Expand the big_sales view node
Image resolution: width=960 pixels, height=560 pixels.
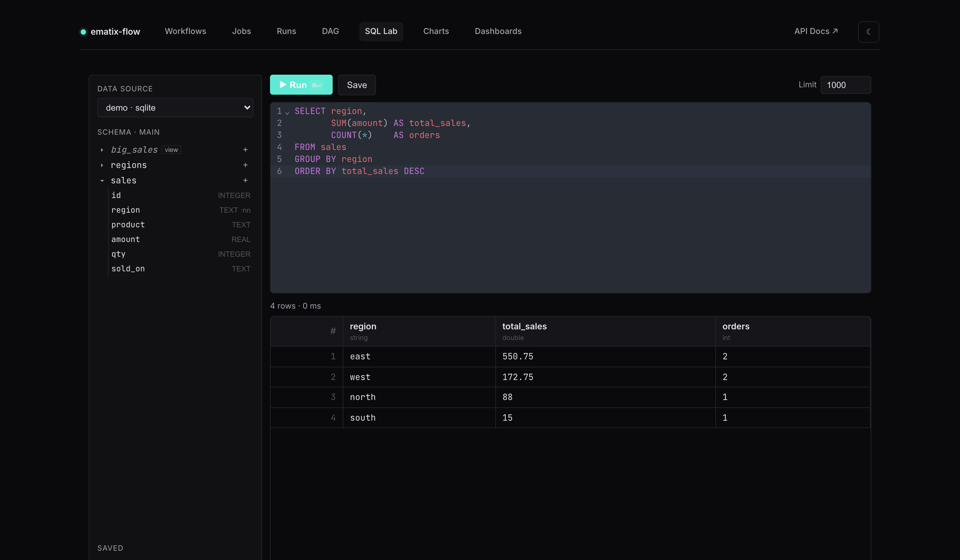(x=102, y=150)
